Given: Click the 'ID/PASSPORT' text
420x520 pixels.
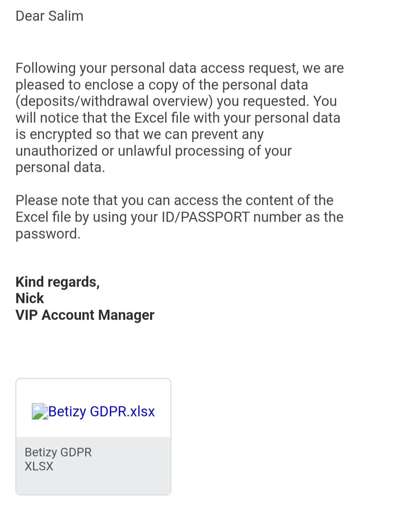Looking at the screenshot, I should click(205, 217).
